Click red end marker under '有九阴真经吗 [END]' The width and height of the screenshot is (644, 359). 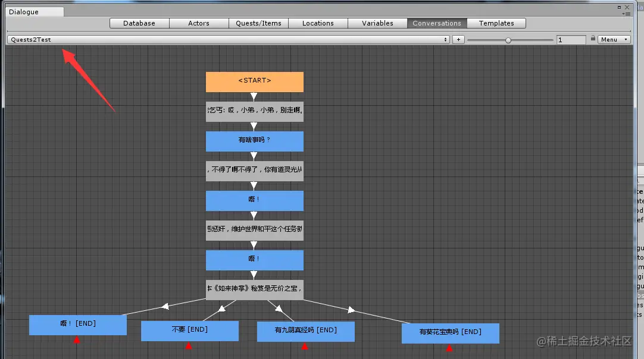point(305,347)
